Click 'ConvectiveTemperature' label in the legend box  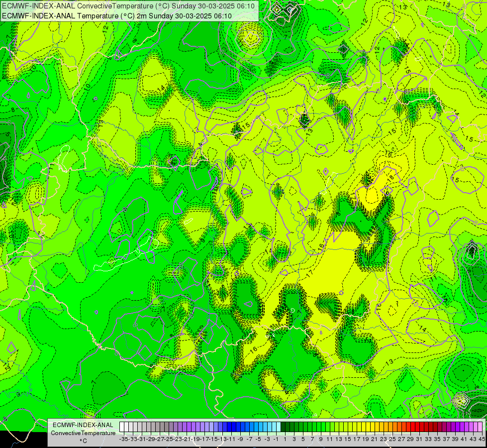point(83,433)
